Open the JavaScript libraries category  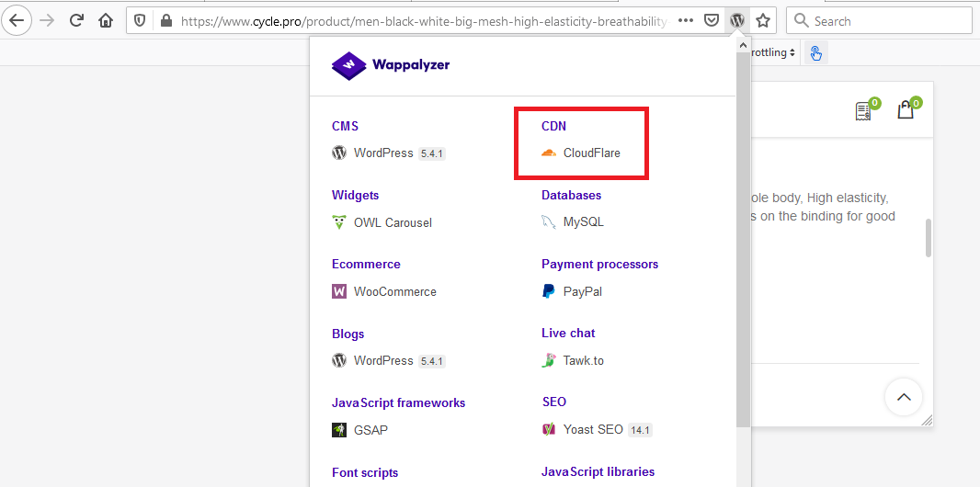pos(598,471)
